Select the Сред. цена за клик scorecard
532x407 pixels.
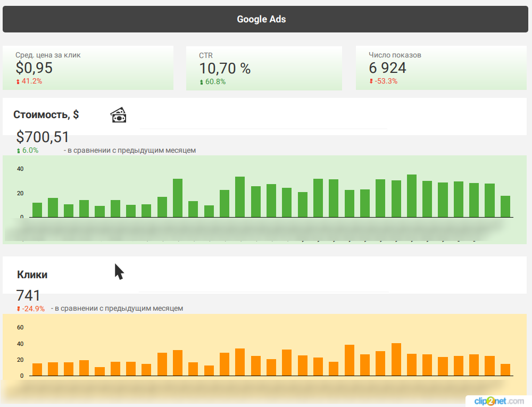[88, 68]
